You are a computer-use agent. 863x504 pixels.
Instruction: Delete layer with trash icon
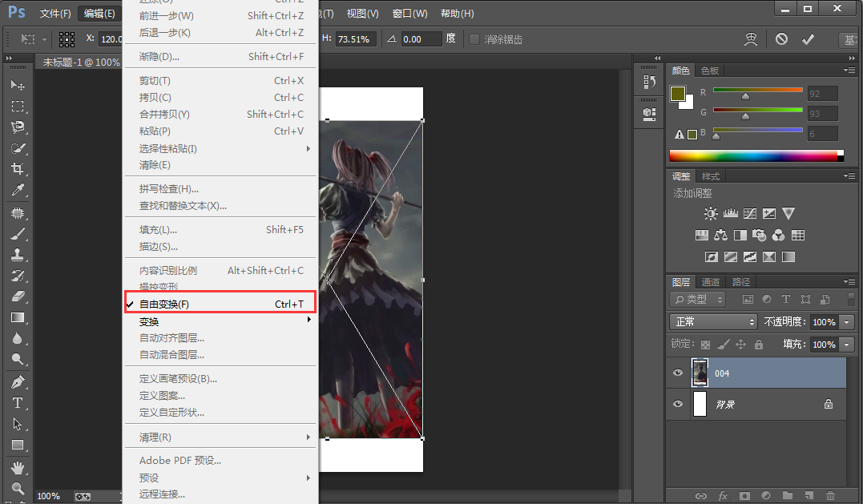point(830,496)
